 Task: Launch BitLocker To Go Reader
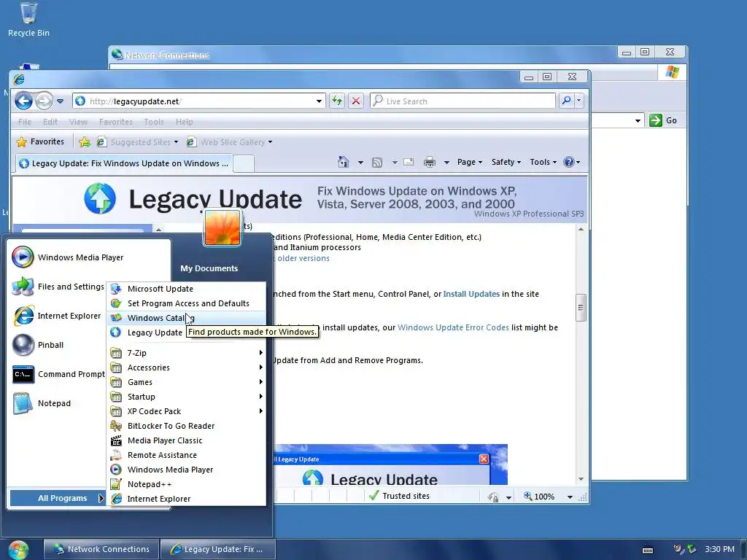186,426
